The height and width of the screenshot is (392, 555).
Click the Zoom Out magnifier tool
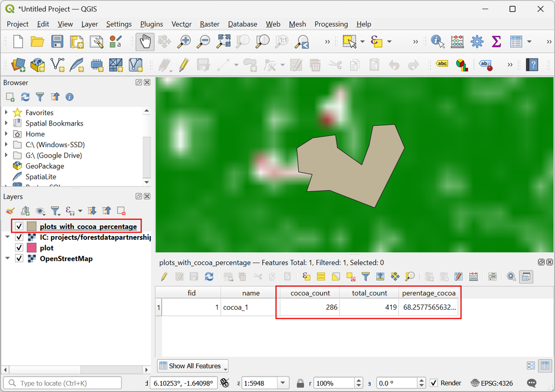point(204,42)
